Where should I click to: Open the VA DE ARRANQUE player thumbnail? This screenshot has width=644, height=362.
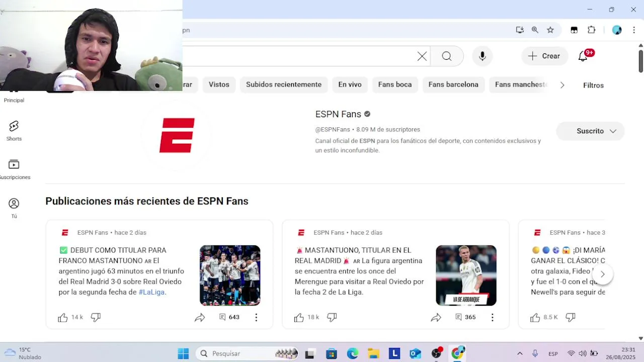(x=466, y=276)
